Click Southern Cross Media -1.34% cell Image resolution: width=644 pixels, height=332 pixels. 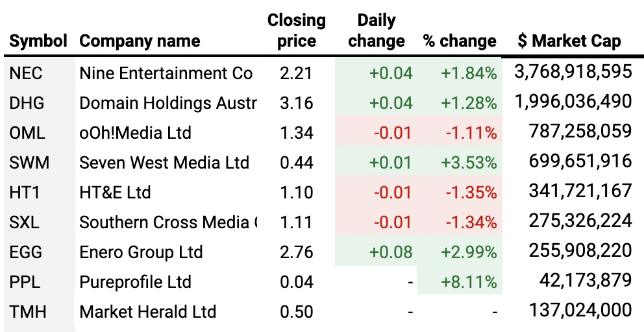(471, 222)
